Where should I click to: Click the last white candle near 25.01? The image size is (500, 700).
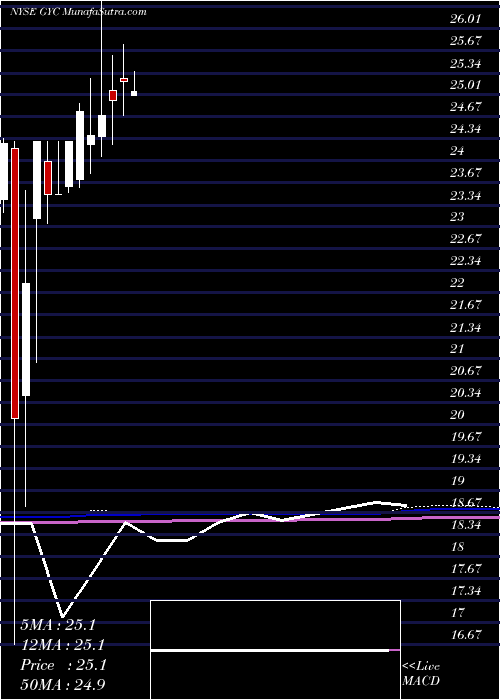134,93
